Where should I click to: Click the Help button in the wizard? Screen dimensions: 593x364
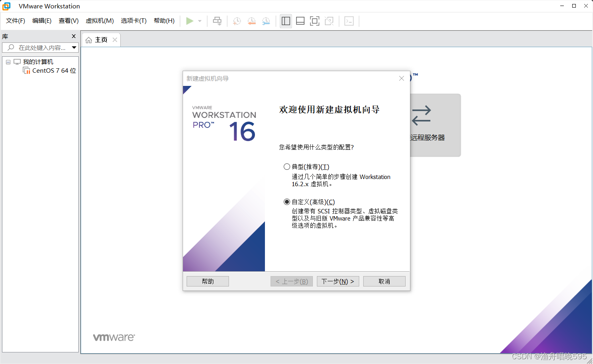pos(208,281)
